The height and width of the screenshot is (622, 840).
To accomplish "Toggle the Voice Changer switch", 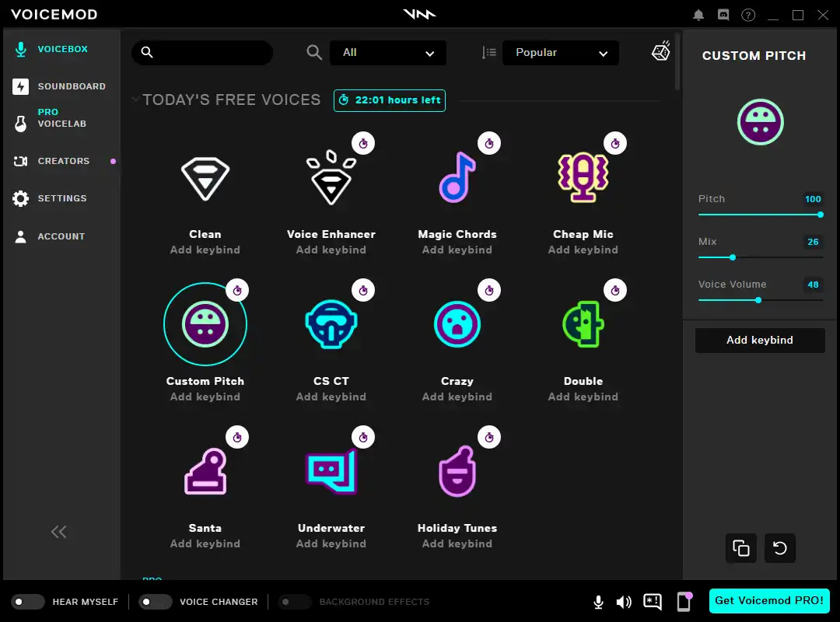I will 156,602.
